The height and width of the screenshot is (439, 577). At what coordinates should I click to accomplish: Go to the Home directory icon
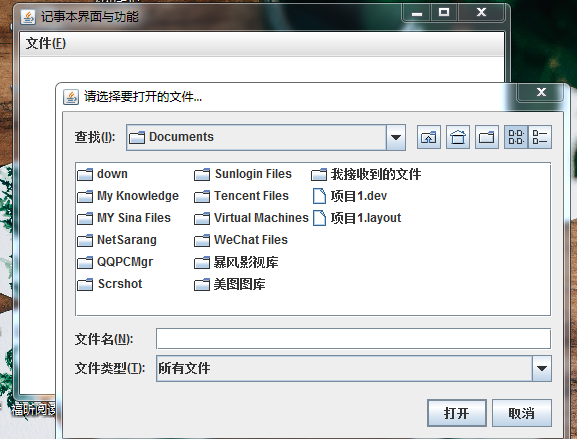pyautogui.click(x=458, y=137)
